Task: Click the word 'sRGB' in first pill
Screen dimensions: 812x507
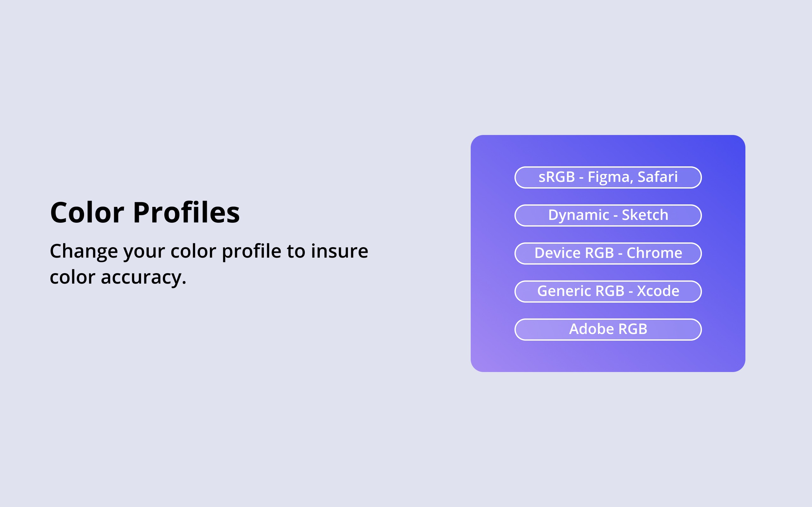Action: click(557, 177)
